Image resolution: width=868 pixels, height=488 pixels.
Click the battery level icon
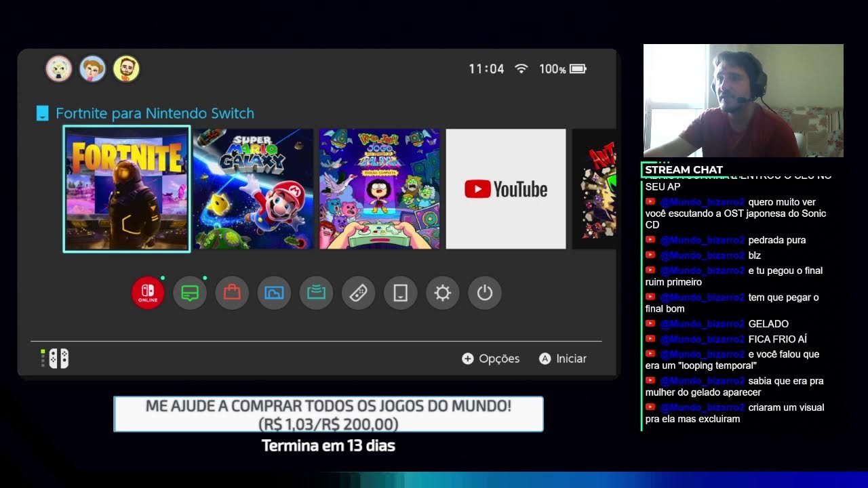[578, 68]
